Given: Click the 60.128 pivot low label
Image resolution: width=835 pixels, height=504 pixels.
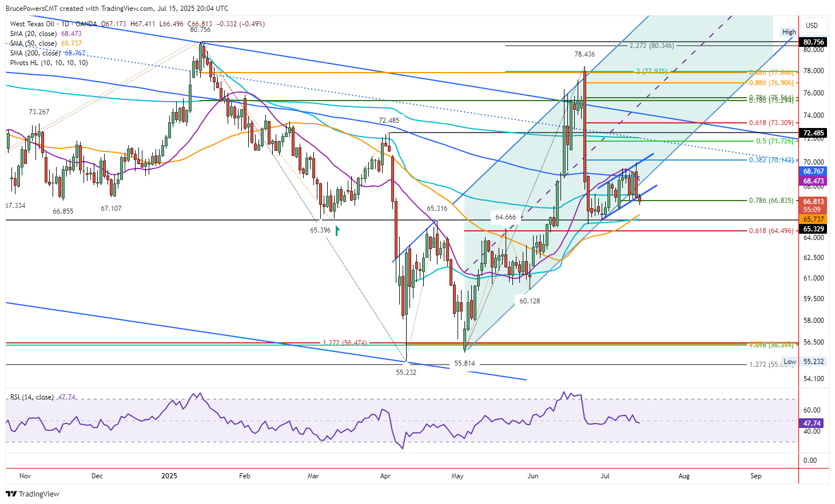Looking at the screenshot, I should pos(530,301).
